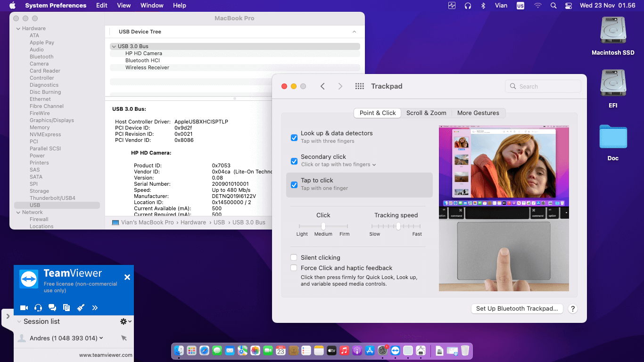Click the TeamViewer file box icon
This screenshot has height=362, width=644.
[66, 308]
